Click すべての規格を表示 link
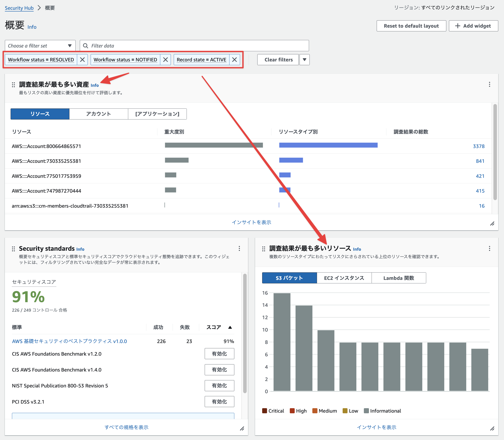504x440 pixels. point(126,427)
